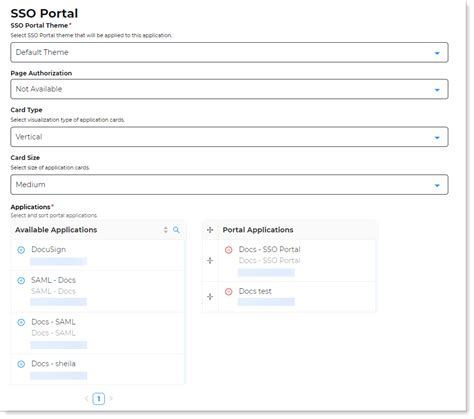Grab the Docs - SSO Portal move handle
This screenshot has height=419, width=474.
point(210,260)
